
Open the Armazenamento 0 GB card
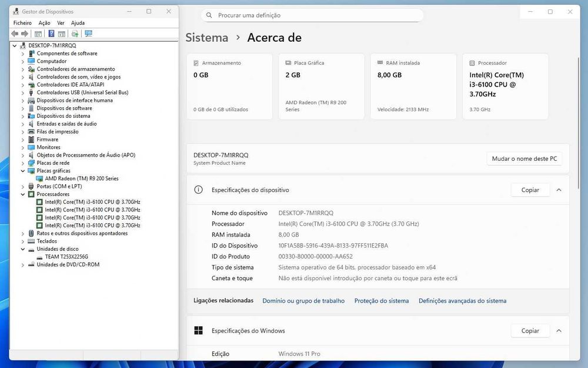[229, 87]
